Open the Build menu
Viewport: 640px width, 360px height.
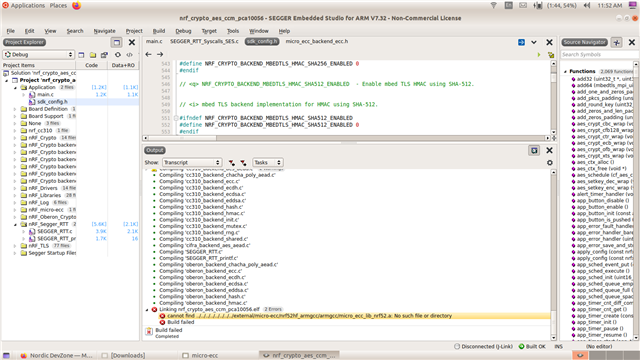(159, 31)
